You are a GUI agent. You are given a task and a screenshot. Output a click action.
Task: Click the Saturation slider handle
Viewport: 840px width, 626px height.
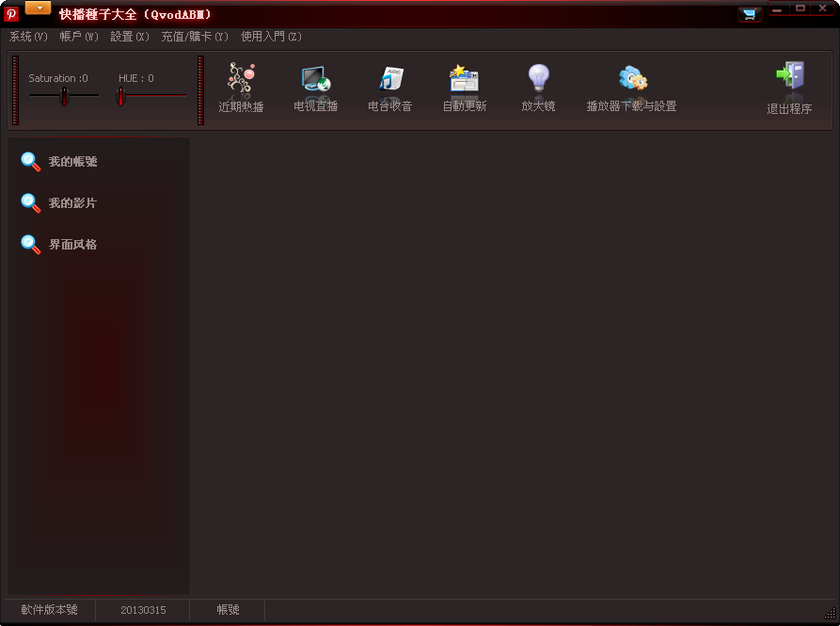65,96
